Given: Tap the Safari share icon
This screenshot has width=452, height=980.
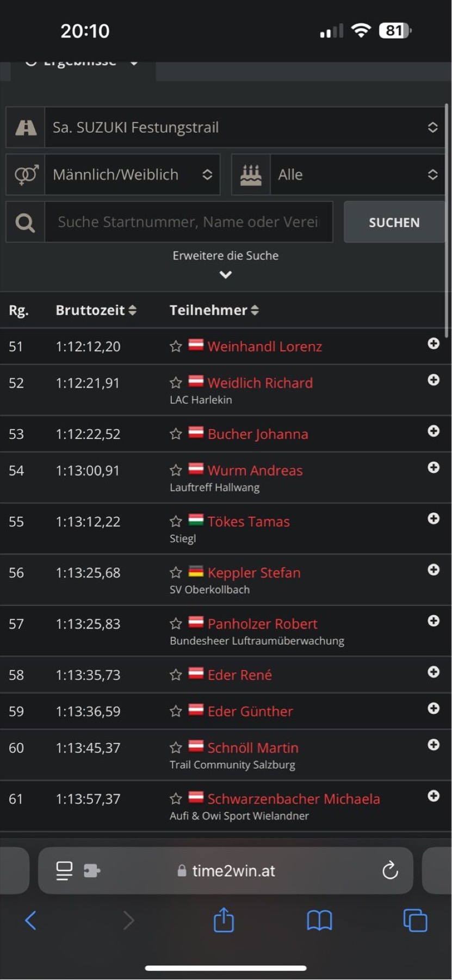Looking at the screenshot, I should pos(224,920).
